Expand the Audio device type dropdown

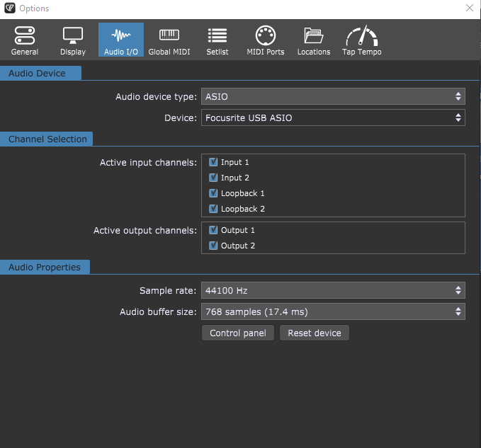coord(333,96)
